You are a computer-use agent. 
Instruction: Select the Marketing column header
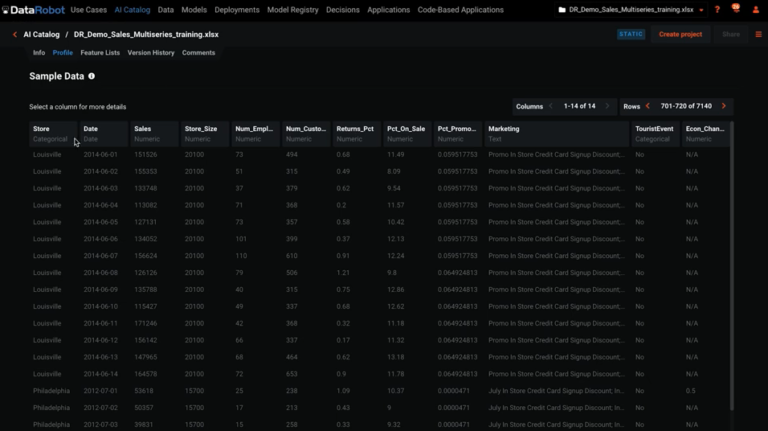pyautogui.click(x=557, y=134)
